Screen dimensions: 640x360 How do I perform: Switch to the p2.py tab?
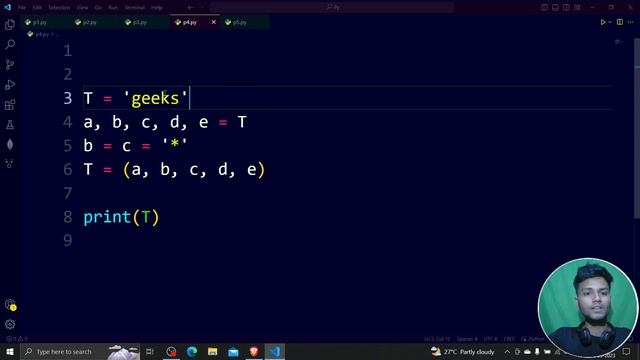(96, 22)
